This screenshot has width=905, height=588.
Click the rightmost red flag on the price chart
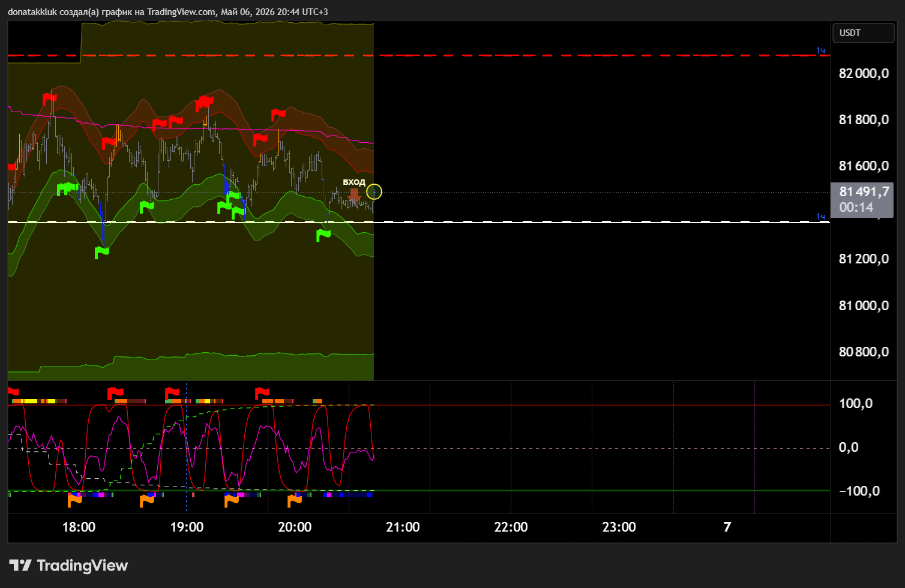coord(278,115)
